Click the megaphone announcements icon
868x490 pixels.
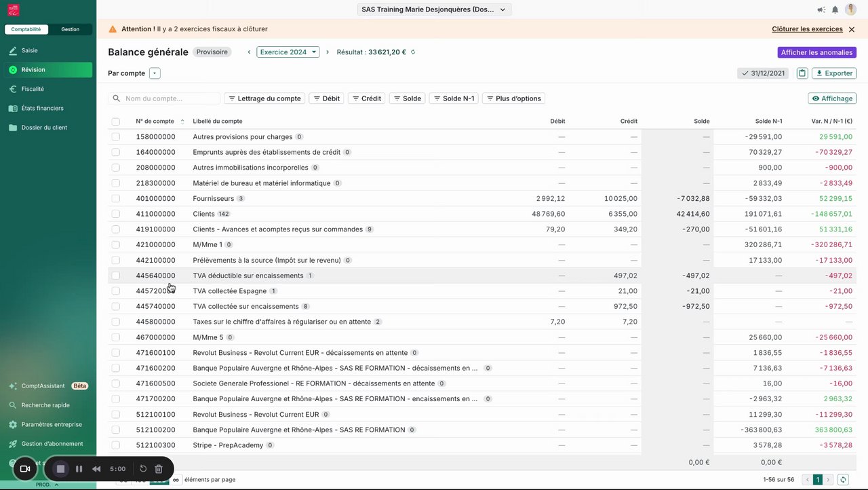click(x=821, y=10)
